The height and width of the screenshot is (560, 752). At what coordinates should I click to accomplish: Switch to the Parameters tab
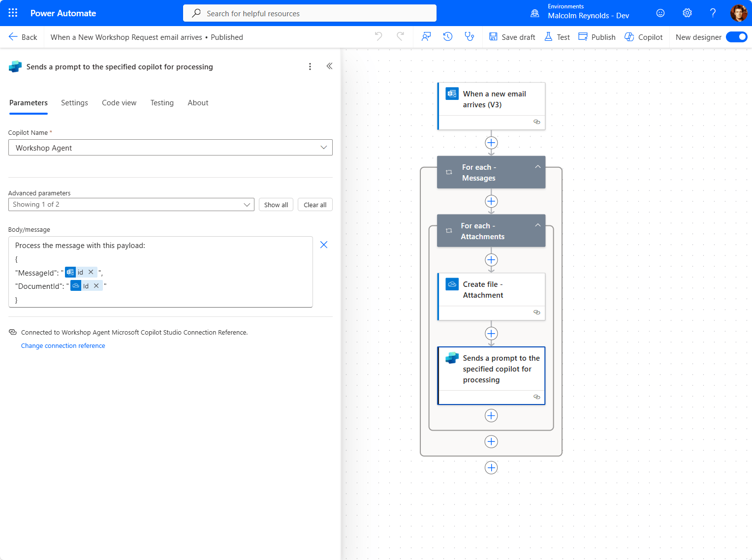pyautogui.click(x=29, y=103)
